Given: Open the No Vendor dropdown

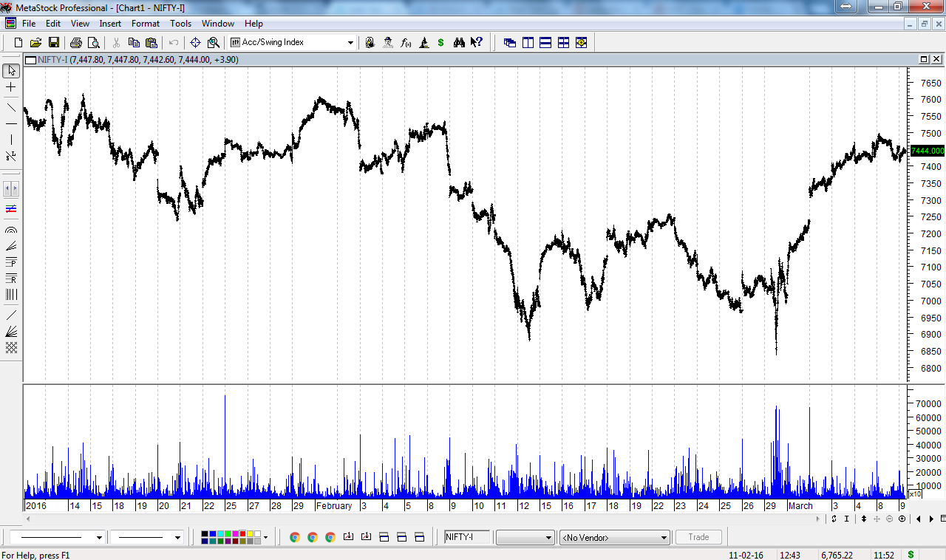Looking at the screenshot, I should point(664,538).
